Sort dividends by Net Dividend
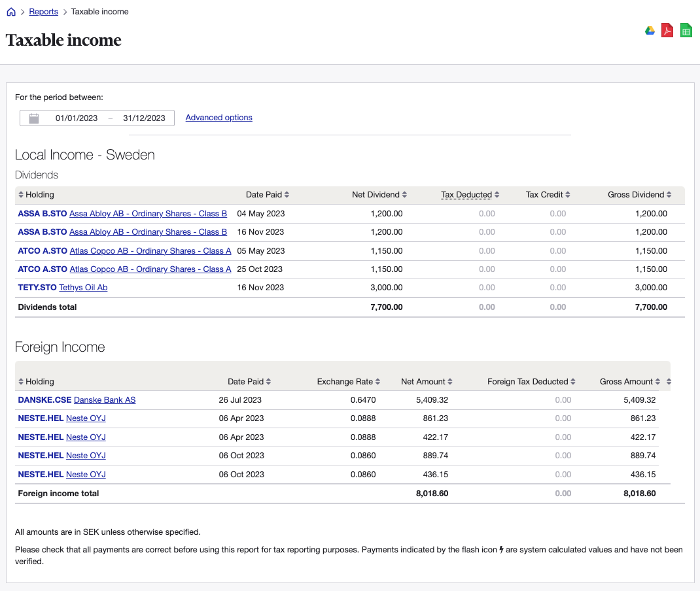This screenshot has width=700, height=591. tap(404, 194)
